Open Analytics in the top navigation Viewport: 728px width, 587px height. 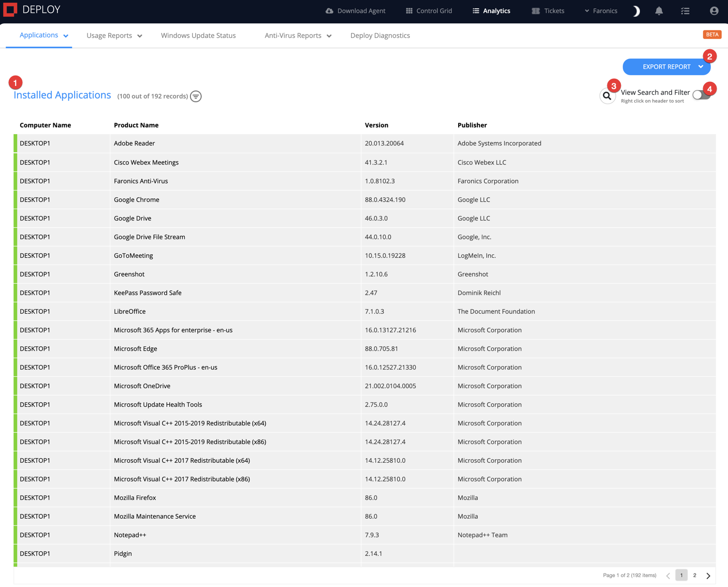pos(491,11)
